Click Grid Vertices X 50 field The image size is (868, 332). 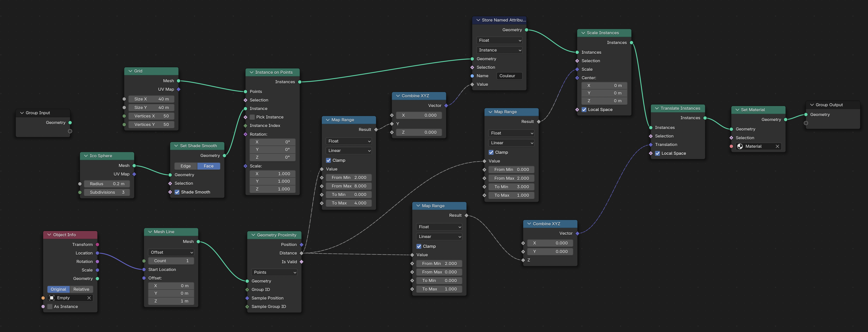pyautogui.click(x=151, y=116)
